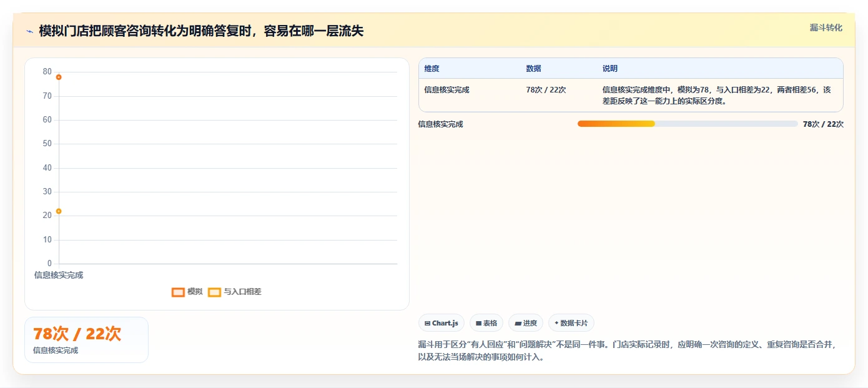Click the lightning icon before the title
Screen dimensions: 868x388
coord(29,31)
